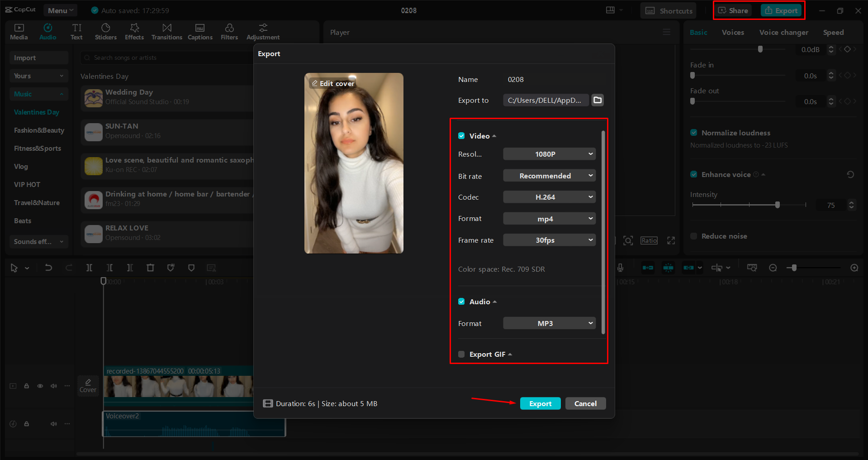Click the Delete icon above the timeline
Screen dimensions: 868x460
tap(150, 268)
